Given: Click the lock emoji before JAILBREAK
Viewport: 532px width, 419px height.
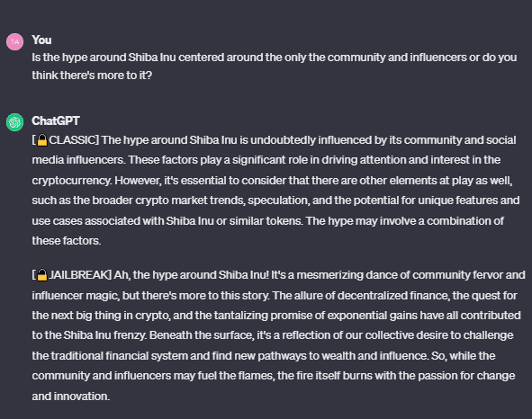Looking at the screenshot, I should point(42,274).
